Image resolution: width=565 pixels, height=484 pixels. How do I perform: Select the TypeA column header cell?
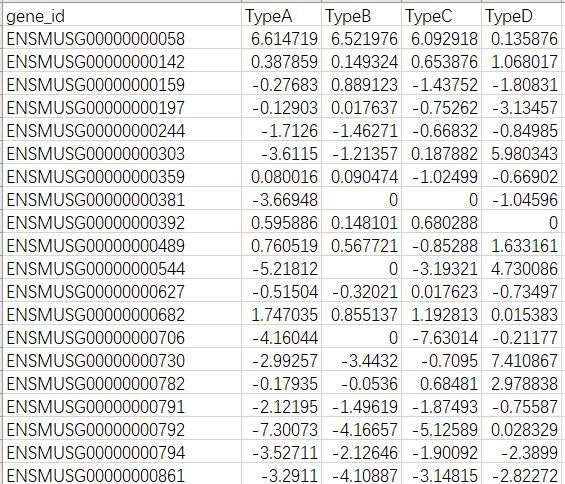[281, 15]
